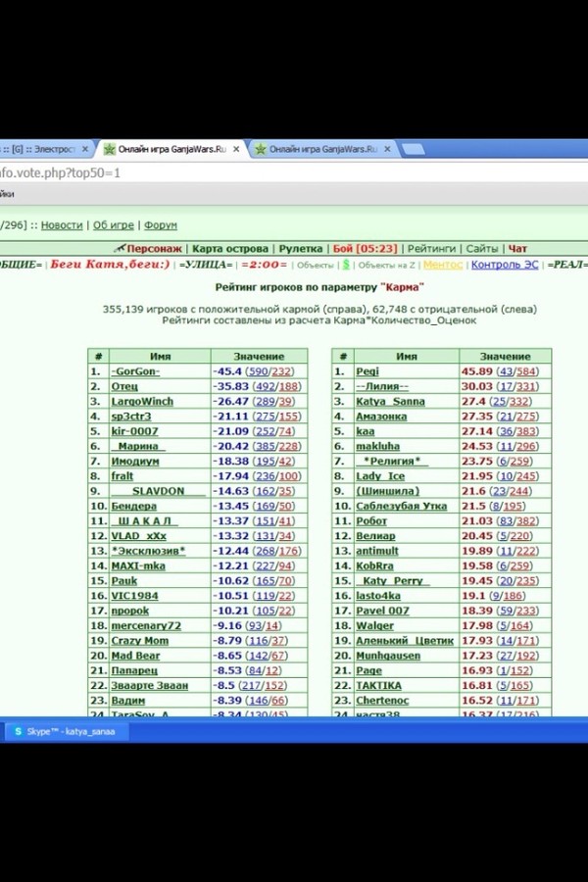
Task: Select the active Онлайн игра GanjaWars tab
Action: pos(171,149)
